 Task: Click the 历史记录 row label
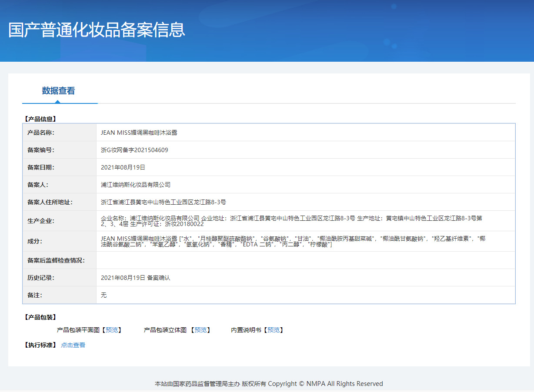pyautogui.click(x=41, y=278)
